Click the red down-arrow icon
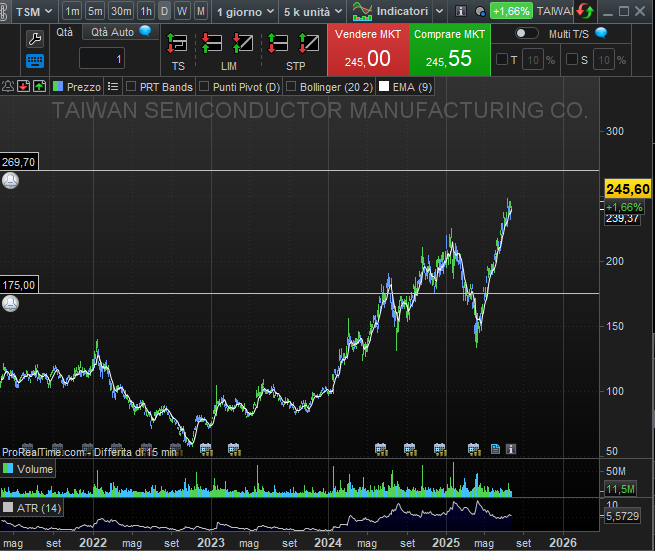The height and width of the screenshot is (551, 655). [23, 87]
